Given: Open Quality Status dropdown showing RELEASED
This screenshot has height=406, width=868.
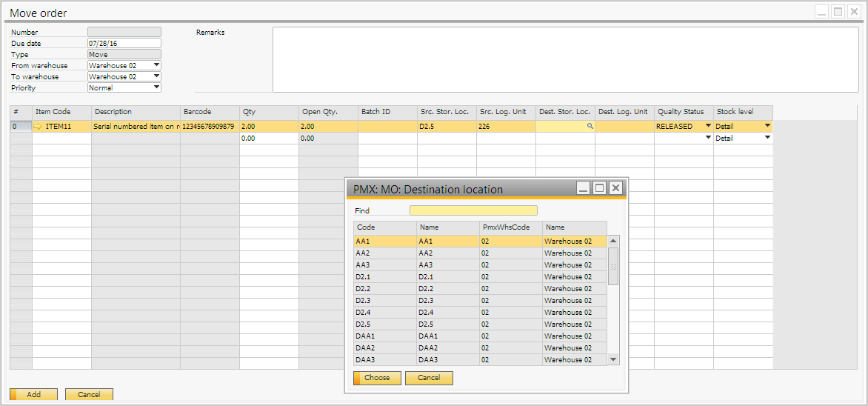Looking at the screenshot, I should [x=708, y=126].
